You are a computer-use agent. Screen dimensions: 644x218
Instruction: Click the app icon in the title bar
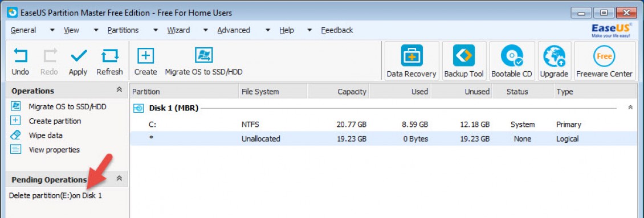point(13,13)
